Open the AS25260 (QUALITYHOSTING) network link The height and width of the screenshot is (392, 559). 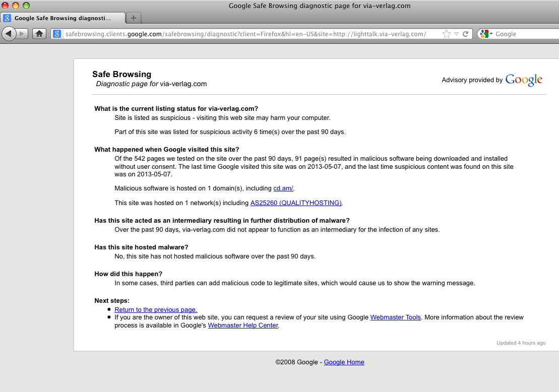click(296, 203)
